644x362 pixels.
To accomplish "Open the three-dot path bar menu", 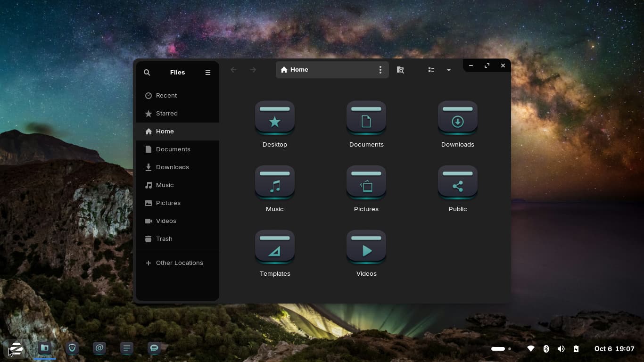I will pos(380,70).
